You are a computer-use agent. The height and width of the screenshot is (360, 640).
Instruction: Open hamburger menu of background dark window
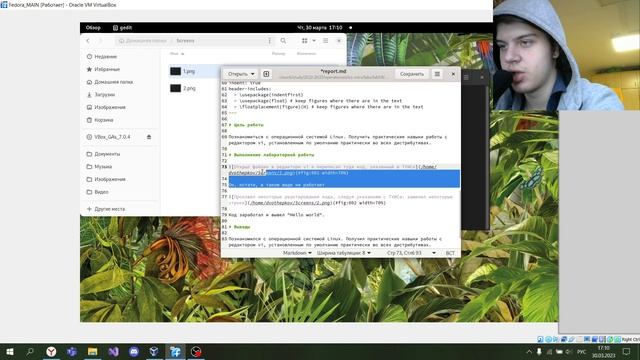tap(466, 77)
